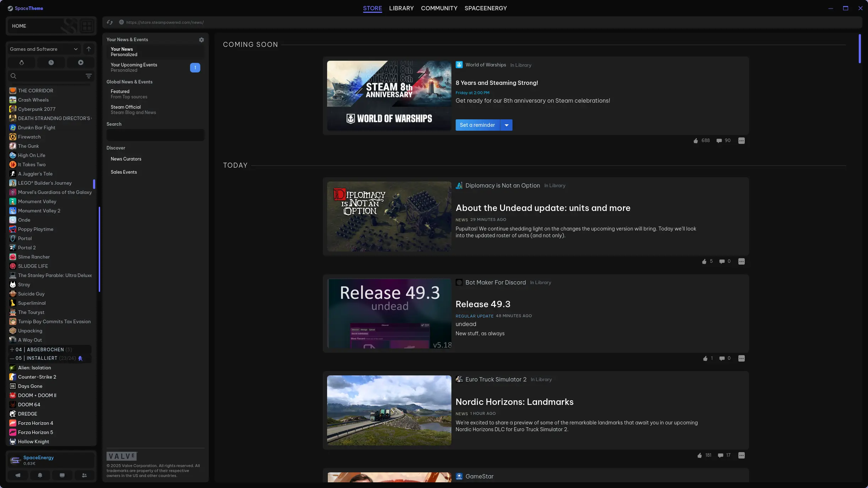This screenshot has width=868, height=488.
Task: Open the library advanced filter options
Action: [88, 76]
